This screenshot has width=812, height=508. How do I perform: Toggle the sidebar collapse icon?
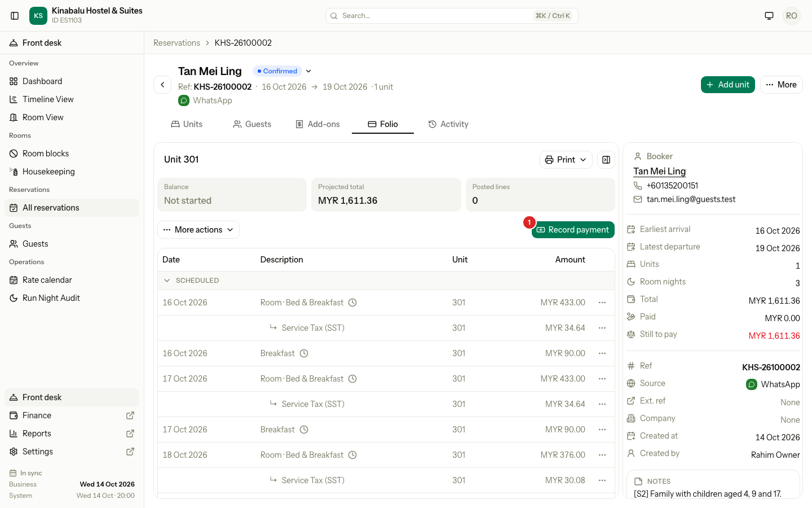coord(15,16)
